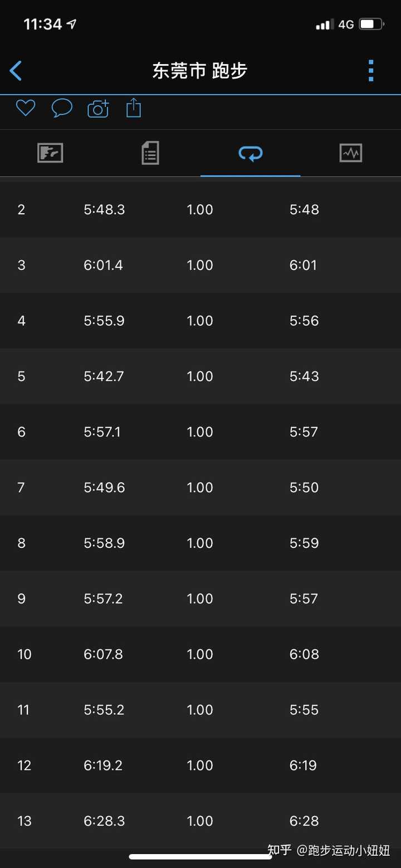Tap the home indicator bar
401x868 pixels.
[200, 857]
